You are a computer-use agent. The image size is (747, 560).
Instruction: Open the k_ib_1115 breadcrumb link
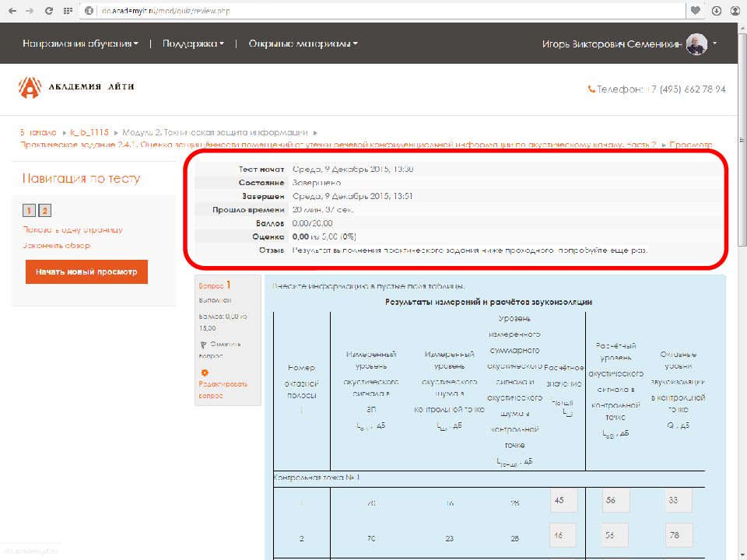click(90, 132)
